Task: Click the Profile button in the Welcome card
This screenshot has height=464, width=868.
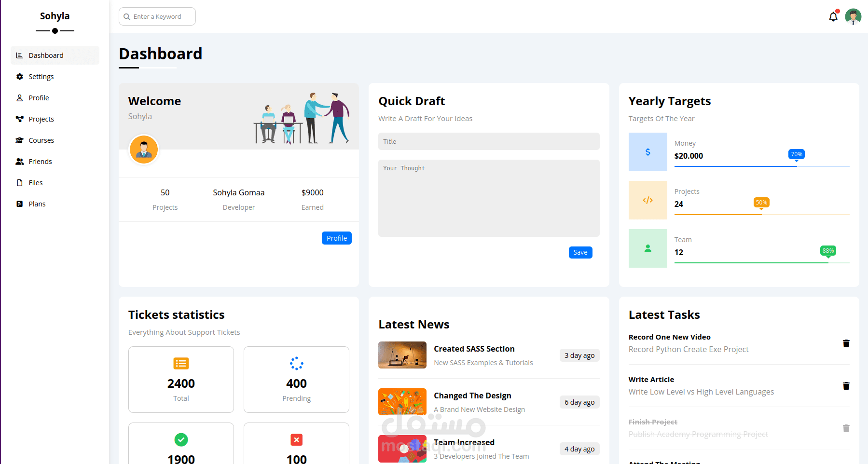Action: click(x=336, y=238)
